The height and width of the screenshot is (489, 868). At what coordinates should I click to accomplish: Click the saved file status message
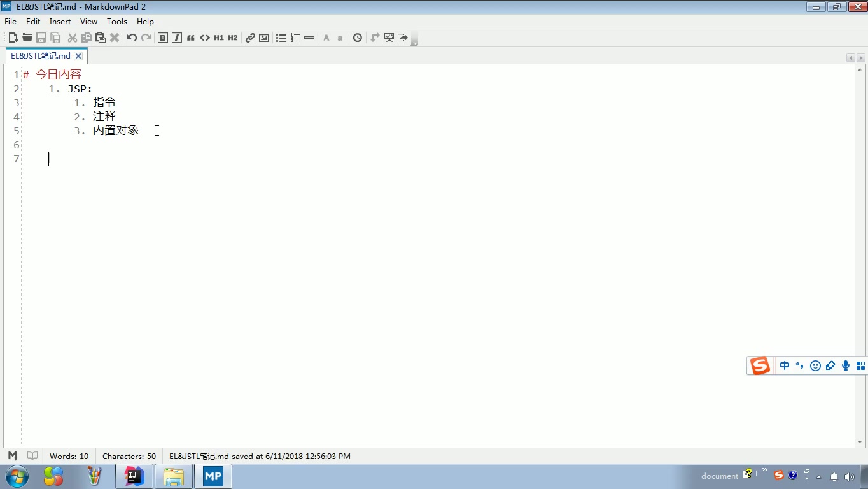(260, 456)
